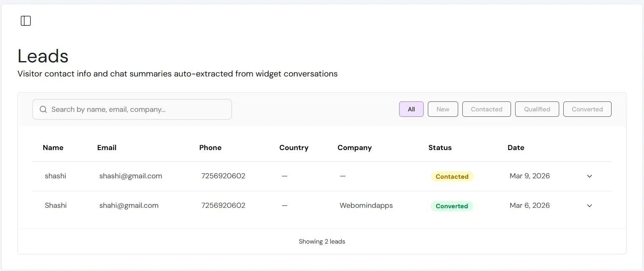Image resolution: width=644 pixels, height=271 pixels.
Task: Focus the search by name, email, company field
Action: [137, 109]
